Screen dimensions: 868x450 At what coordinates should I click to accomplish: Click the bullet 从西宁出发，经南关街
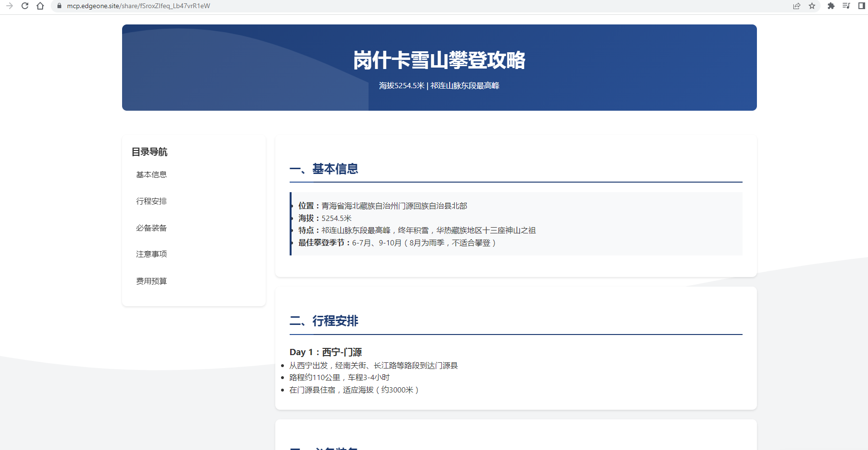tap(373, 366)
